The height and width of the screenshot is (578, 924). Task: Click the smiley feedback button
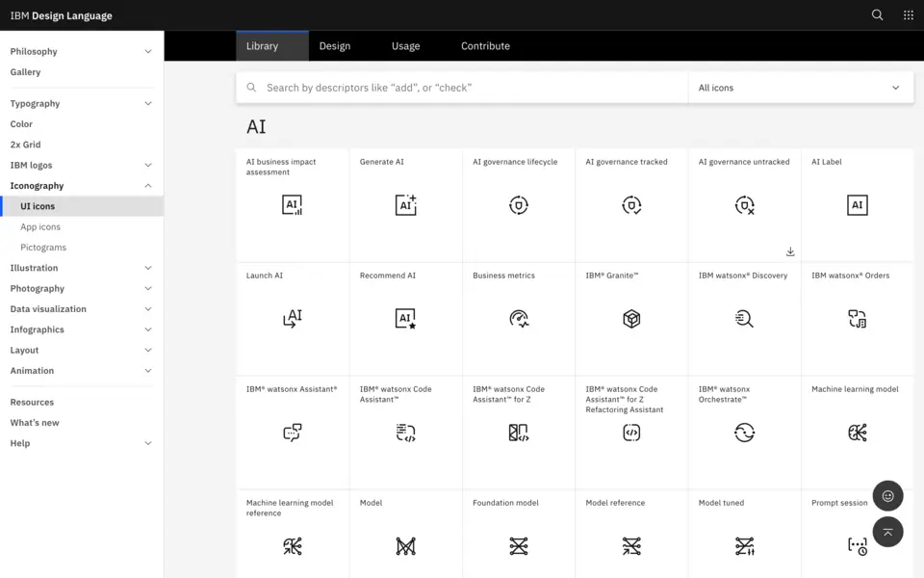tap(887, 496)
